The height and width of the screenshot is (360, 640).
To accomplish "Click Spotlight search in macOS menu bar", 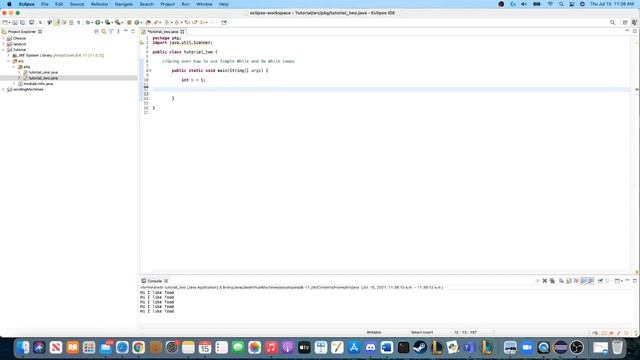I will tap(561, 4).
